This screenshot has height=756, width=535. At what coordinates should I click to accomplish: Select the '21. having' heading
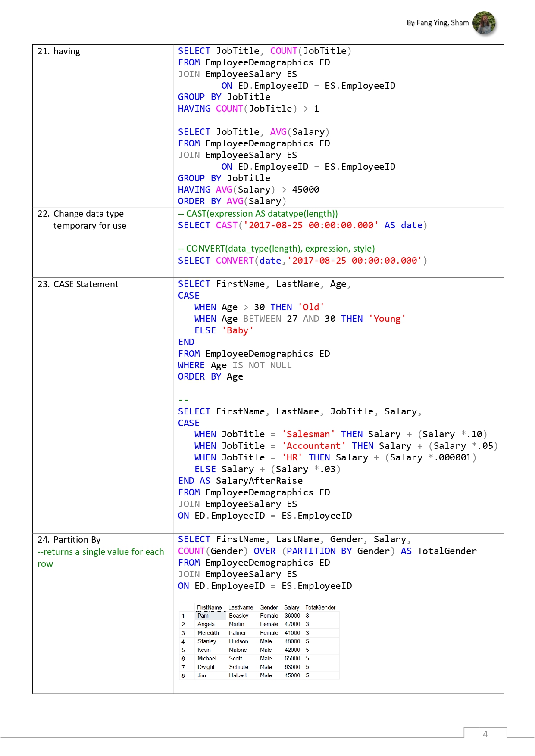pyautogui.click(x=59, y=51)
